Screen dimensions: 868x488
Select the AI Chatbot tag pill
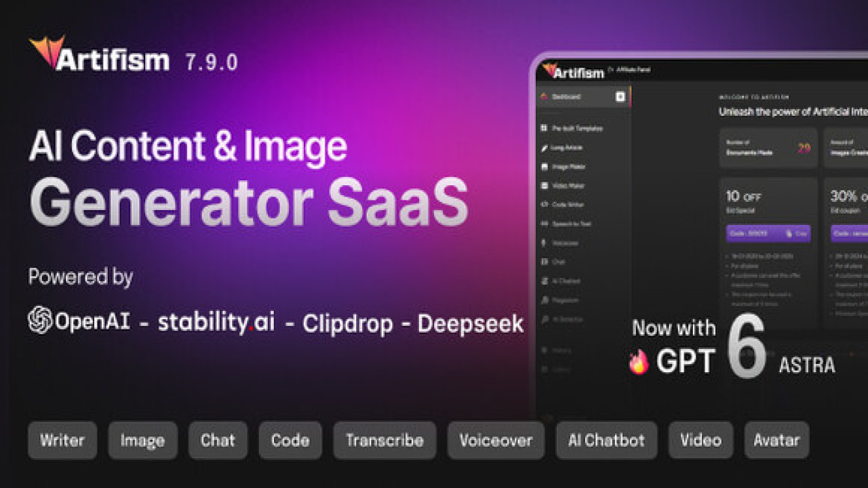pyautogui.click(x=606, y=441)
